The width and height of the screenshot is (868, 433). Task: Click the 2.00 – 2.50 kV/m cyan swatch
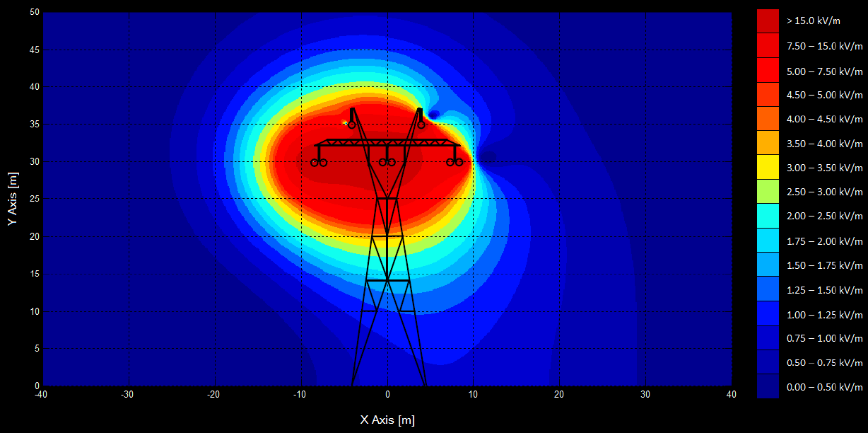768,215
